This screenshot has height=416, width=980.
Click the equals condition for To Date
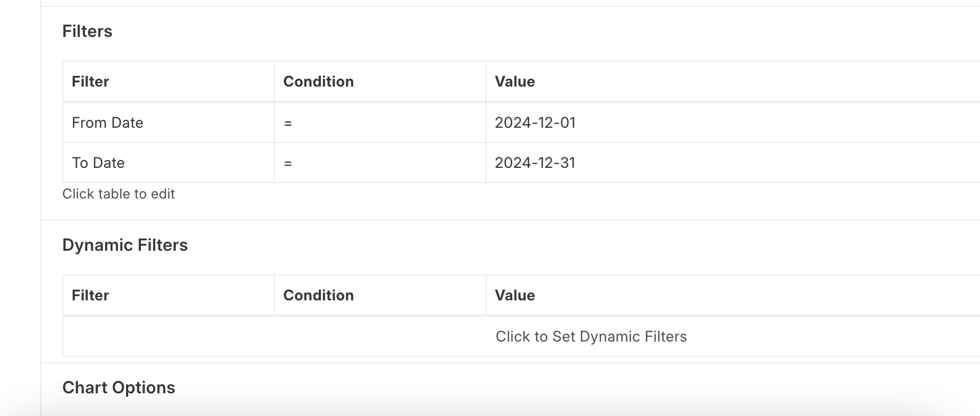pos(288,163)
